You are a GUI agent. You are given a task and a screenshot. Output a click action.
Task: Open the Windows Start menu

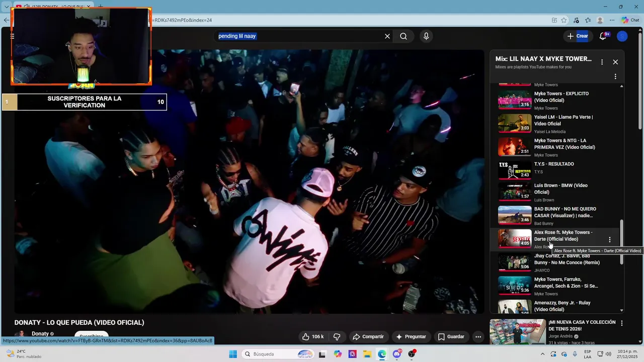coord(233,354)
